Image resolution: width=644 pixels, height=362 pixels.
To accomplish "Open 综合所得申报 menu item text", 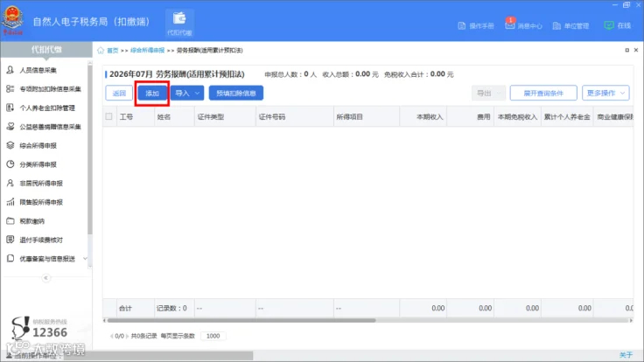I will pos(38,146).
